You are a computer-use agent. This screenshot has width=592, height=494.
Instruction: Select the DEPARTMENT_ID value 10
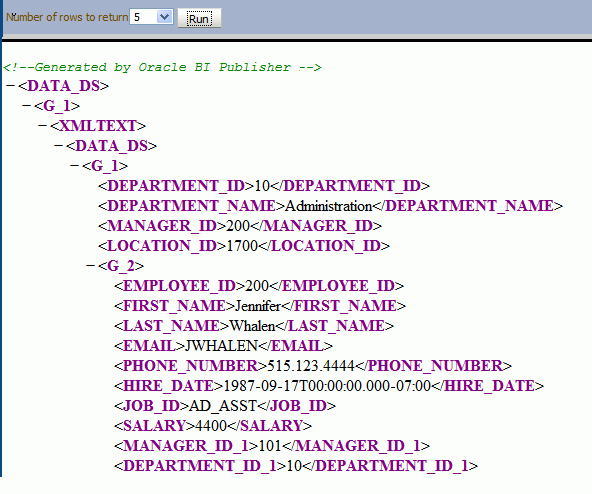coord(262,186)
